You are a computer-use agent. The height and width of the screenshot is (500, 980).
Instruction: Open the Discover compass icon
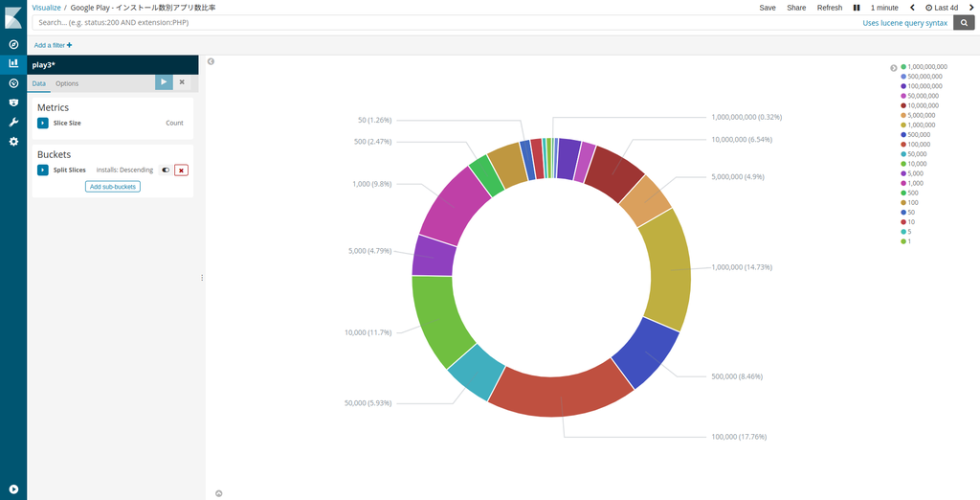click(x=13, y=44)
